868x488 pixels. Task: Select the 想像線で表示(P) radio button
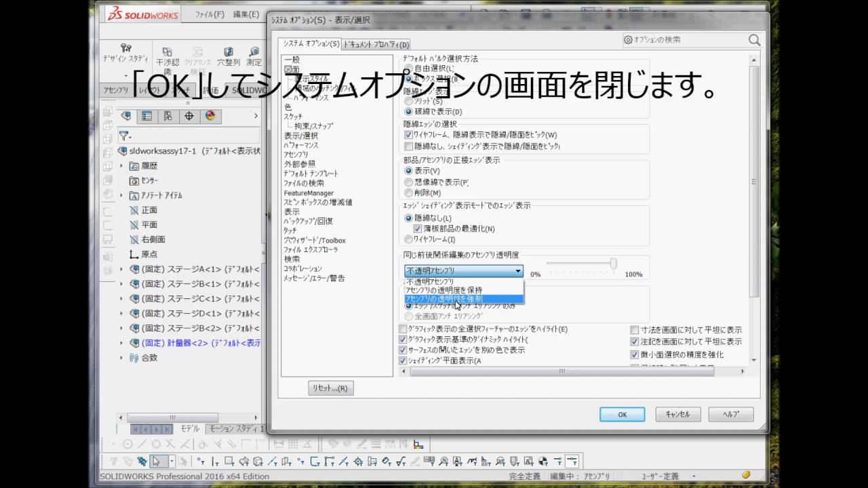(x=408, y=182)
